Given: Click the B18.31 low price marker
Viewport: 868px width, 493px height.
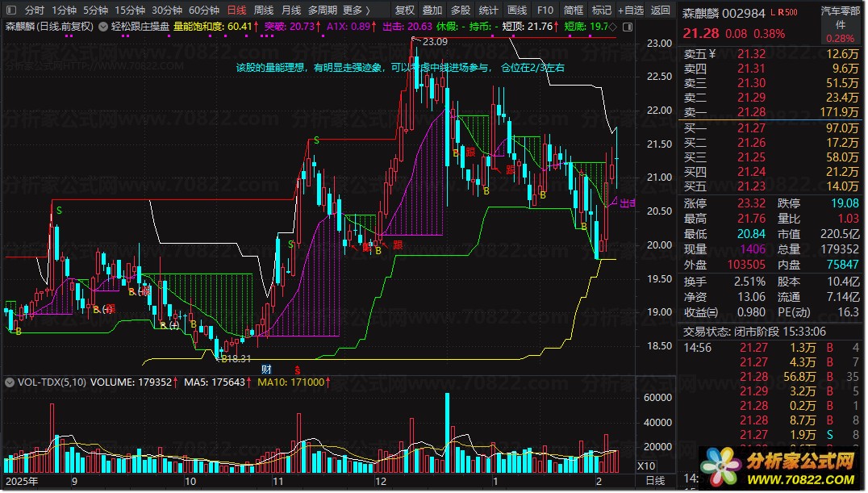Looking at the screenshot, I should point(236,358).
